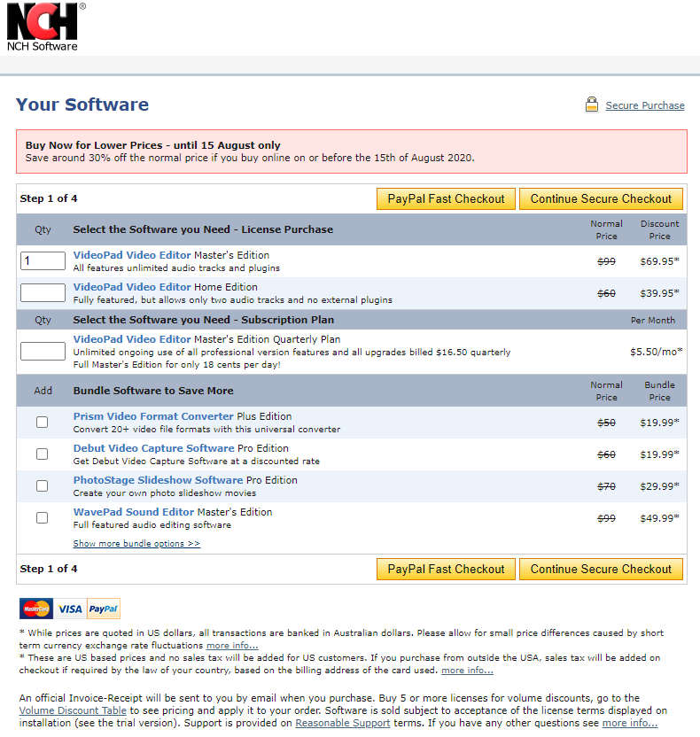Open WavePad Sound Editor link
This screenshot has height=737, width=700.
134,512
